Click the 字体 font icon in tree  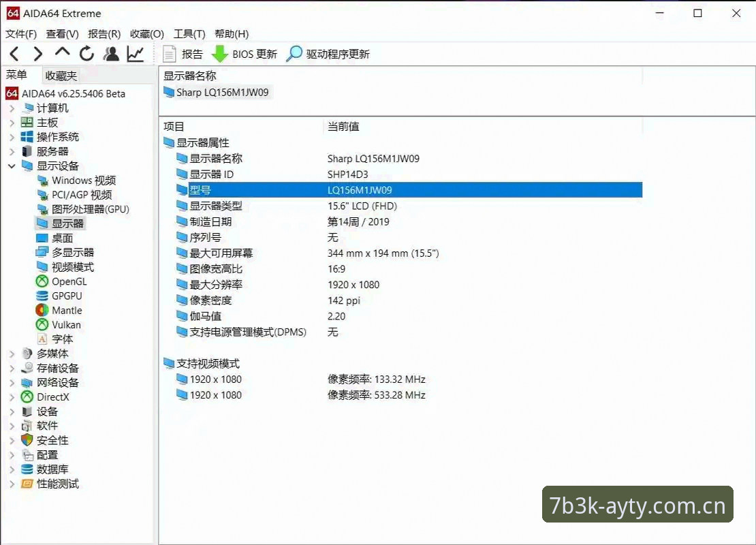(x=42, y=339)
